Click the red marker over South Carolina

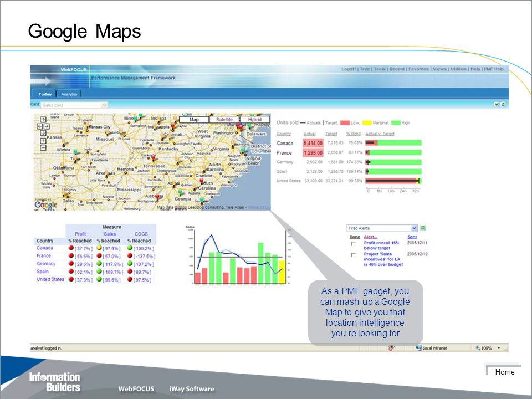[202, 181]
